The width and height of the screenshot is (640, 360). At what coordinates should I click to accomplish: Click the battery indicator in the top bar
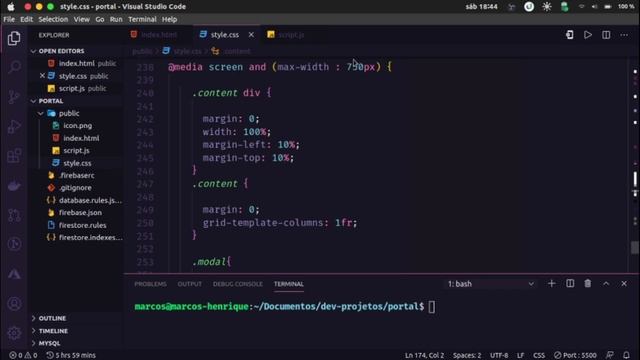[608, 7]
